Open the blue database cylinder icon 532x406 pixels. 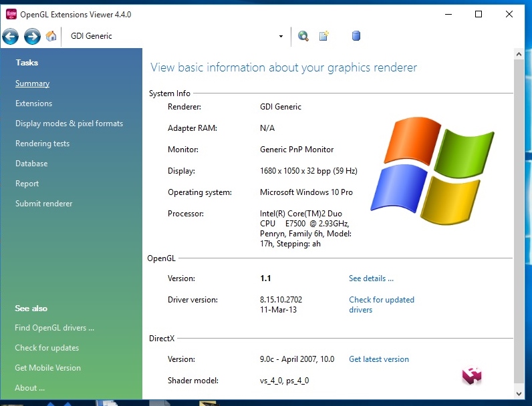(x=356, y=35)
